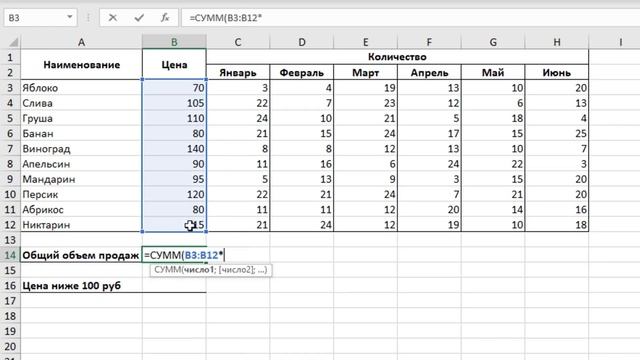Click Мандарин price cell showing 95
Screen dimensions: 640x360
tap(174, 179)
